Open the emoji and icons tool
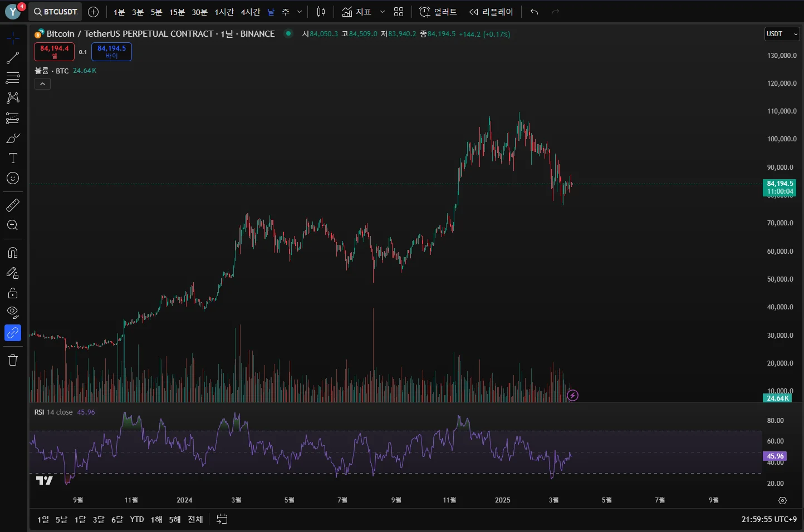This screenshot has width=804, height=532. [13, 178]
